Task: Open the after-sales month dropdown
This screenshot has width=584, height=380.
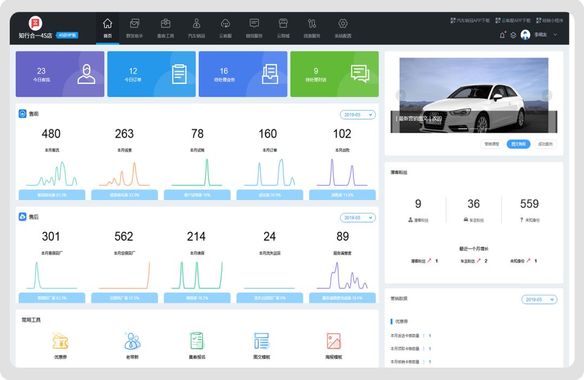Action: tap(358, 218)
